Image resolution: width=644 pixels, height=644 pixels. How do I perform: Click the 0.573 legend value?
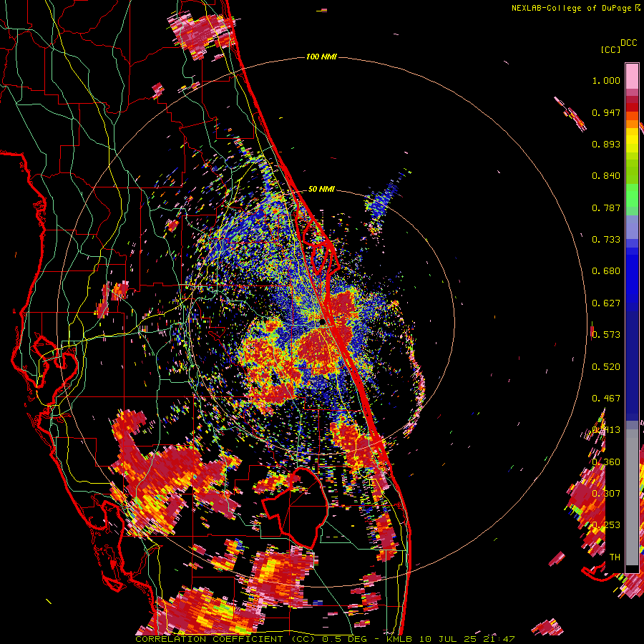606,335
